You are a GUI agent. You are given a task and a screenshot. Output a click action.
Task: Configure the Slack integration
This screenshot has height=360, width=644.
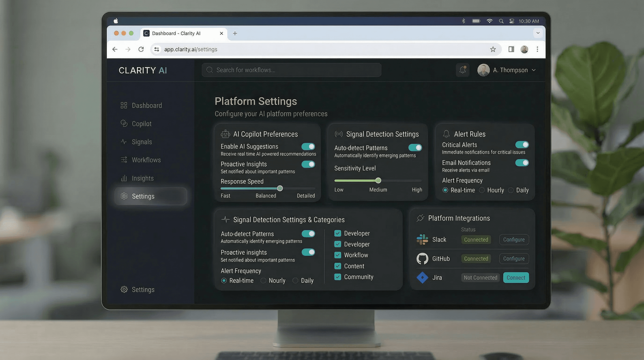click(x=514, y=240)
